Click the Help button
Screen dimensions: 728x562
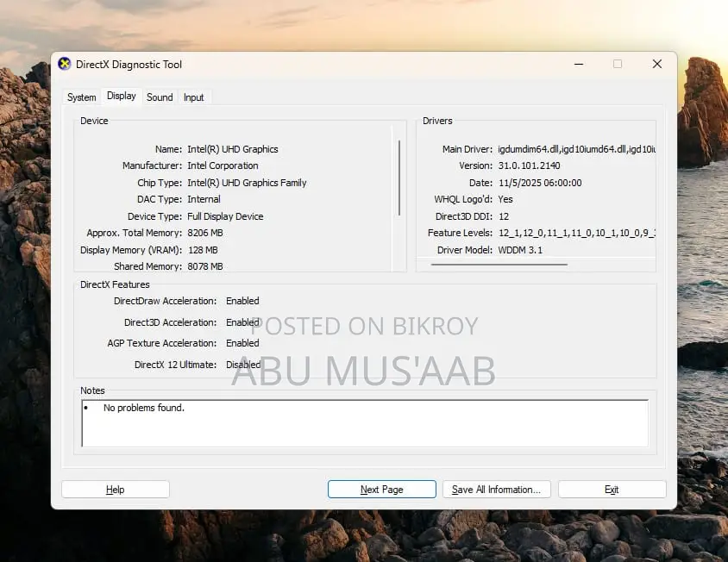point(115,490)
